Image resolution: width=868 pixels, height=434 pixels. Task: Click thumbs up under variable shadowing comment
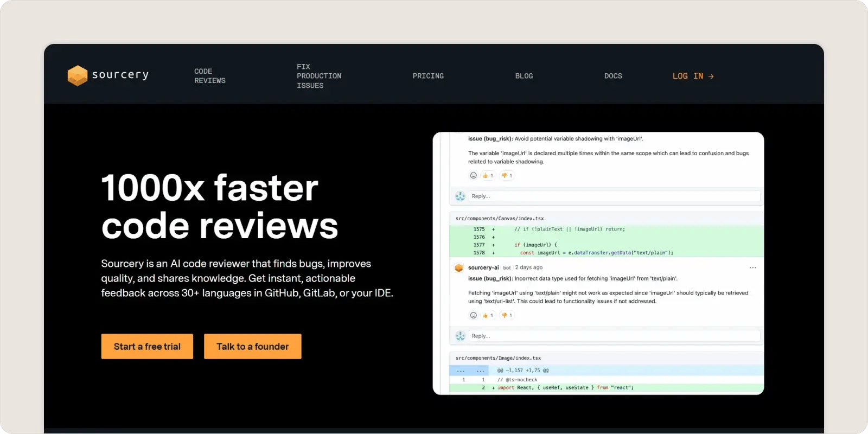pyautogui.click(x=488, y=175)
